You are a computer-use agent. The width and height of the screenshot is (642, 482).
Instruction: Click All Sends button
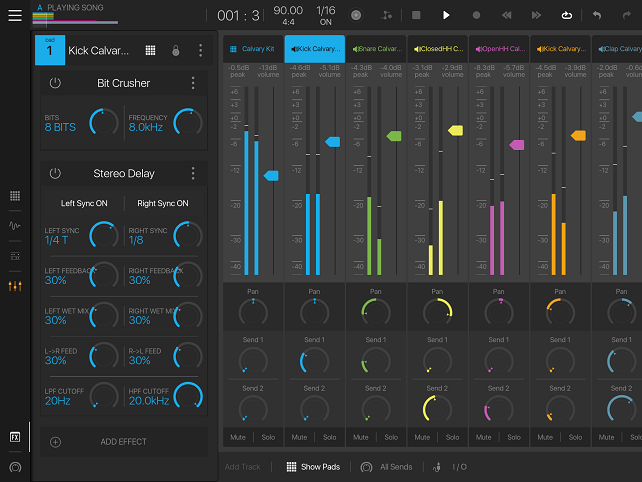387,467
